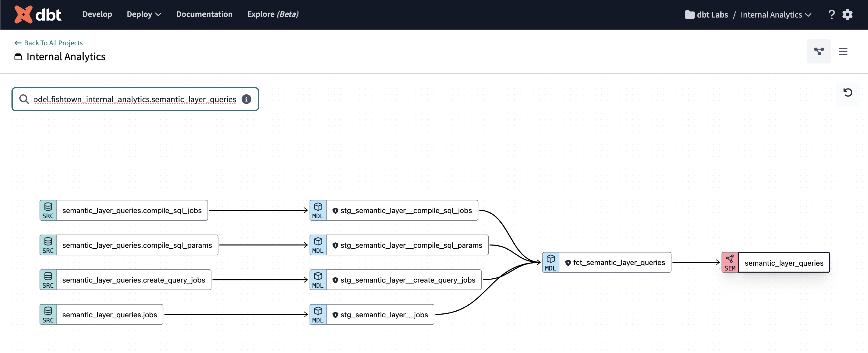
Task: Click the shield badge on stg_semantic_layer___jobs
Action: [335, 314]
